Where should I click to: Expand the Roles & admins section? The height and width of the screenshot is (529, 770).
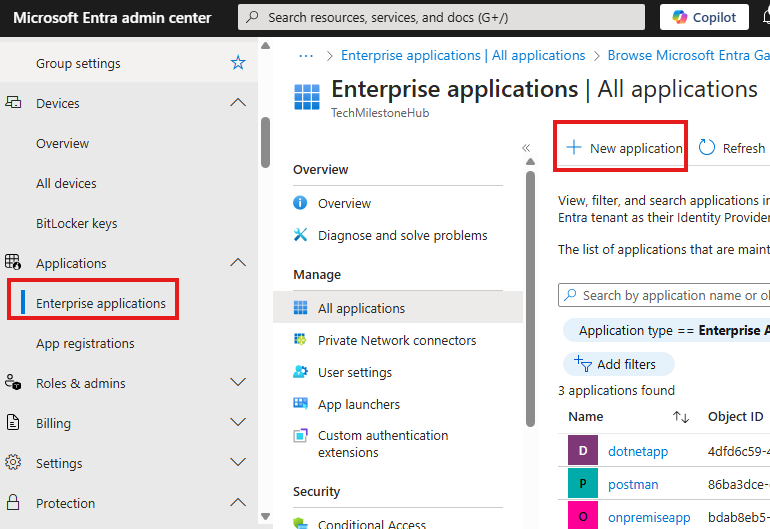click(x=238, y=383)
